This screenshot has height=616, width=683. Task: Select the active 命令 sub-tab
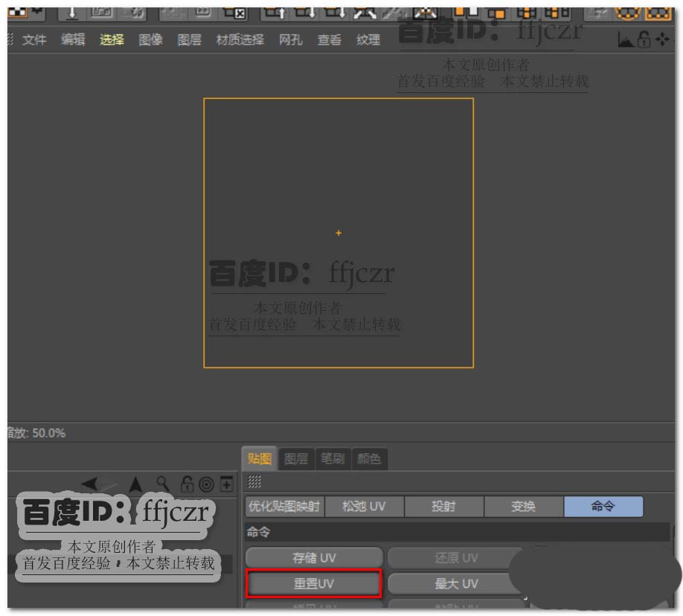coord(603,506)
